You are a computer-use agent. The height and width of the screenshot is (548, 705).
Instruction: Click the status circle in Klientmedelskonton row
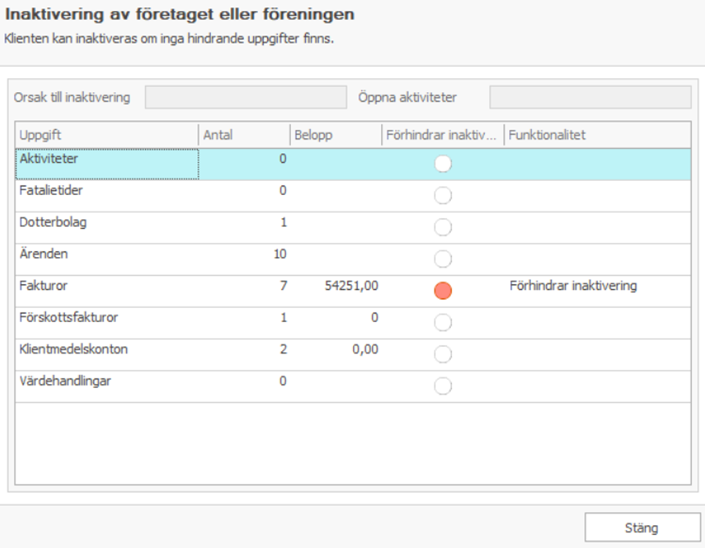coord(443,354)
